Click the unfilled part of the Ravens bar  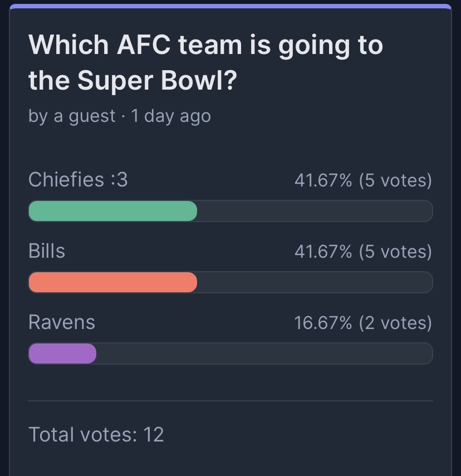(x=264, y=354)
